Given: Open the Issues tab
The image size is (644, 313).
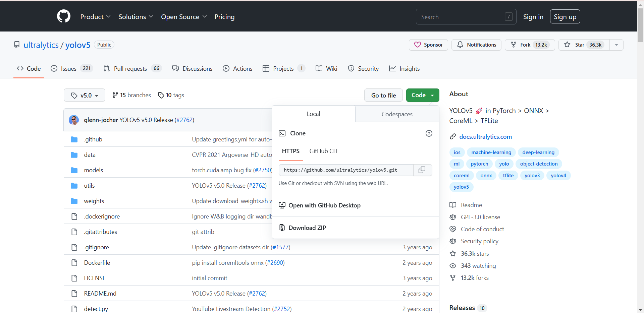Looking at the screenshot, I should pyautogui.click(x=72, y=68).
